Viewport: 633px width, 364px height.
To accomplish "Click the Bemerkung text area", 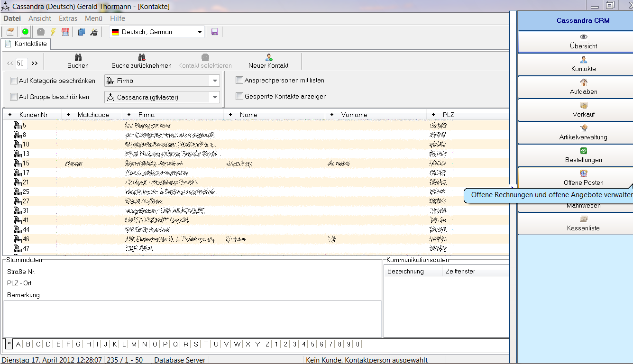I will (192, 318).
